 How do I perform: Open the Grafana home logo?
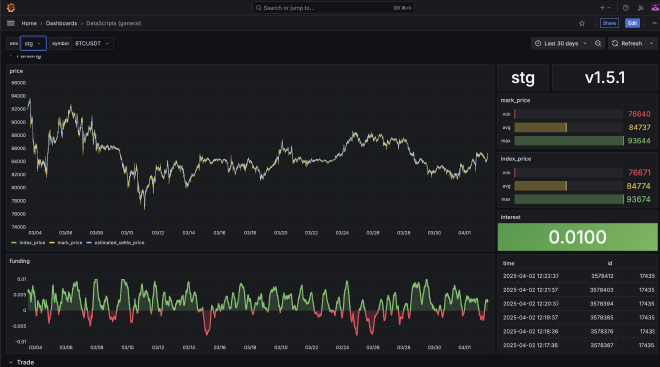coord(11,8)
